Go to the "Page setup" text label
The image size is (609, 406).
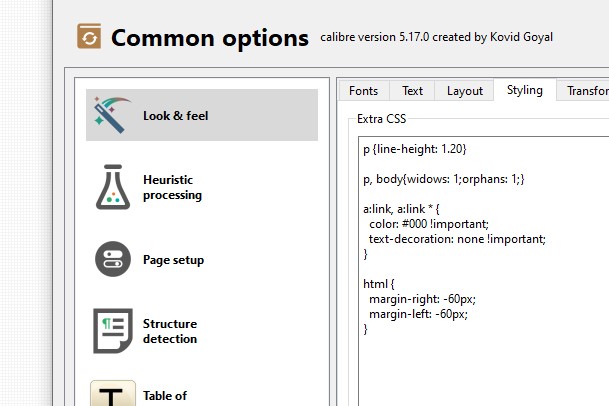173,260
